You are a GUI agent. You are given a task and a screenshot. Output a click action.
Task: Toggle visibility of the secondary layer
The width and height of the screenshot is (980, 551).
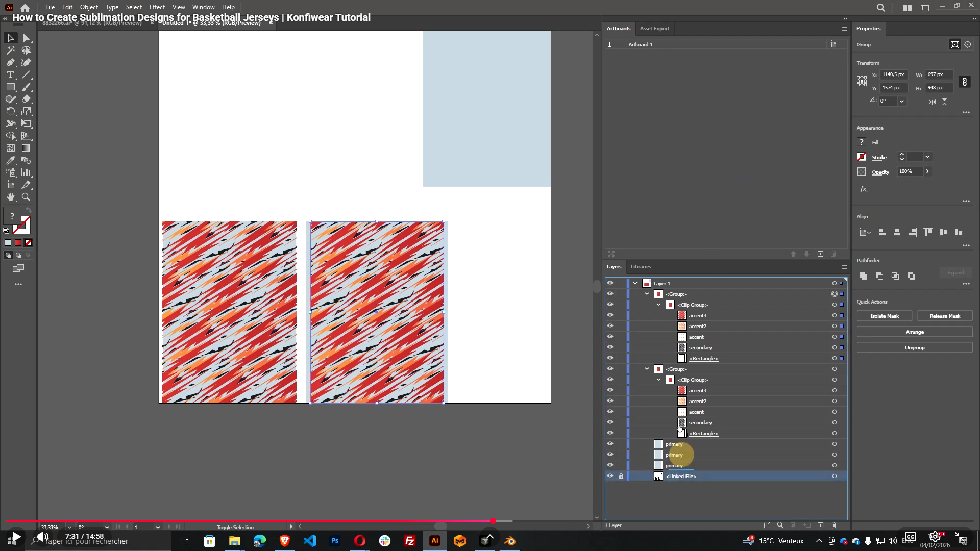[610, 347]
